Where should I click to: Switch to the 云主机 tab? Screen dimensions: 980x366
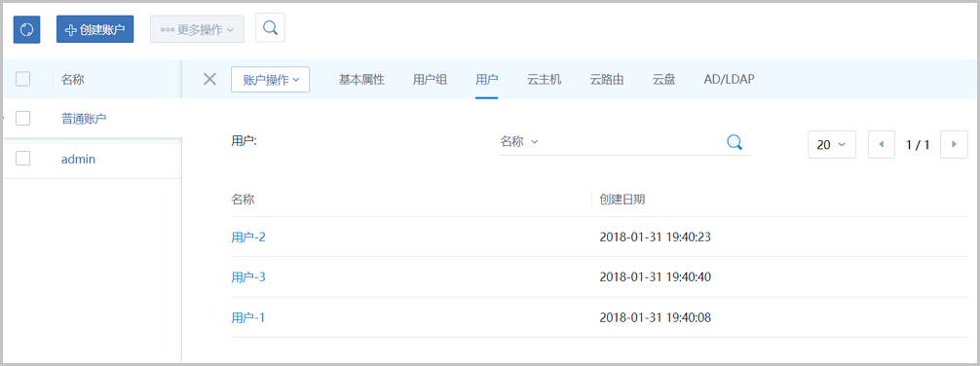pyautogui.click(x=545, y=79)
